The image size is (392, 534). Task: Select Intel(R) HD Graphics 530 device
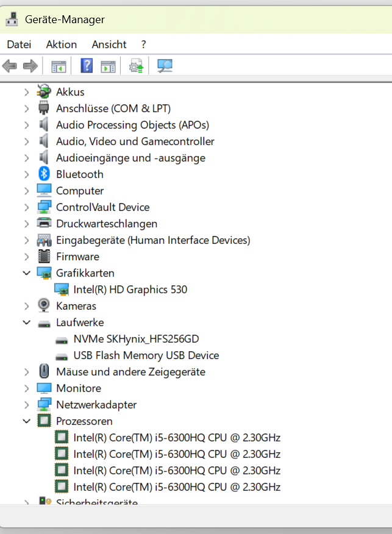[130, 290]
